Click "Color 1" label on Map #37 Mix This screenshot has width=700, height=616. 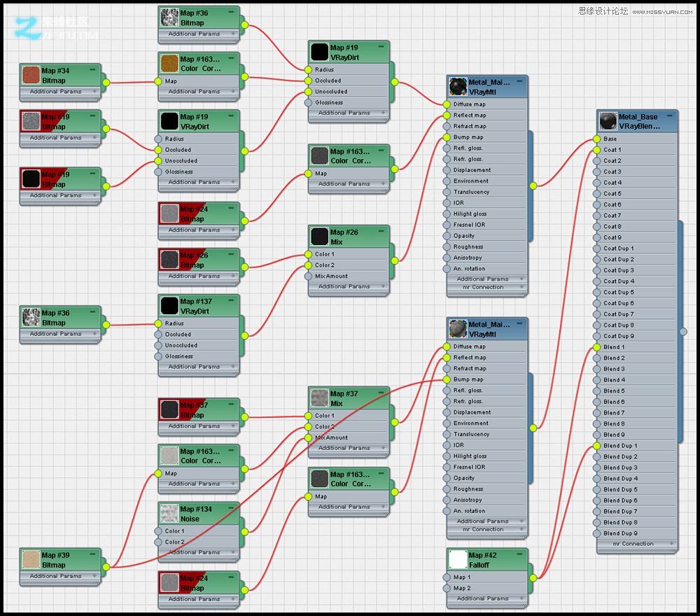click(325, 416)
